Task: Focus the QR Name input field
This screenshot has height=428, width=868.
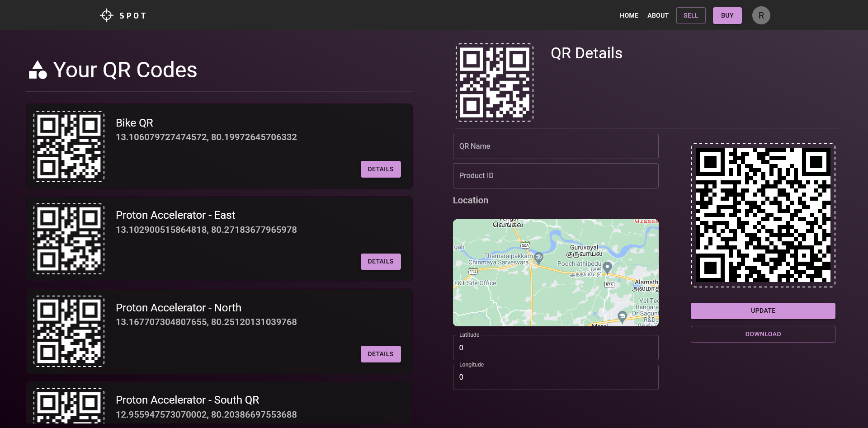Action: (556, 146)
